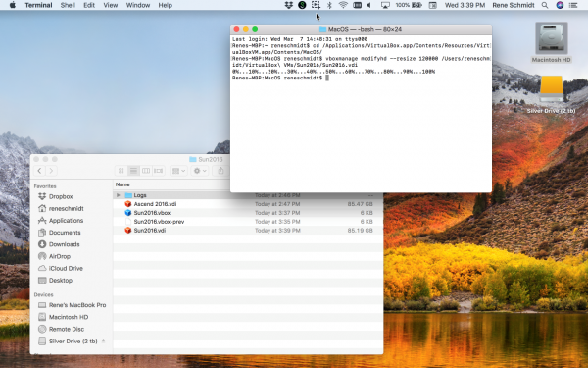The image size is (588, 368).
Task: Open the AirPlay display menu
Action: (x=385, y=5)
